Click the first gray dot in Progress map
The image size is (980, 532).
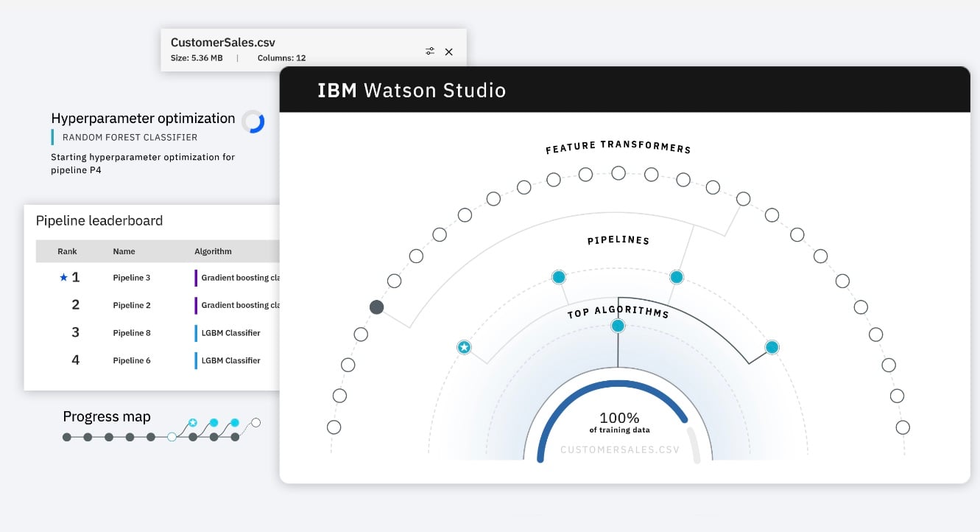click(67, 437)
